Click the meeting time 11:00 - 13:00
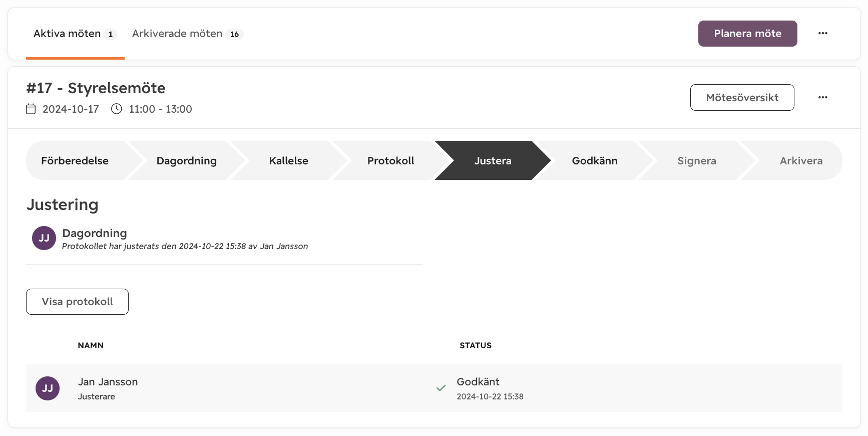The image size is (868, 436). click(x=161, y=109)
